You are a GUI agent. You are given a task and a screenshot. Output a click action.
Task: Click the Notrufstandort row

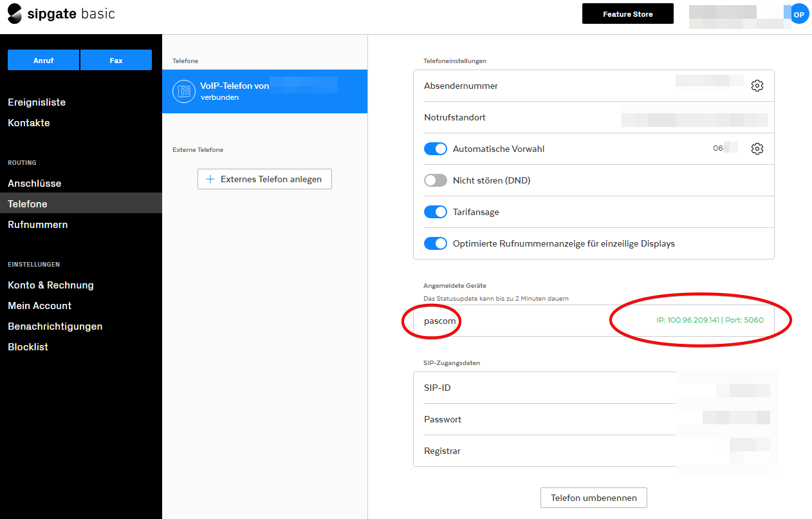tap(594, 117)
